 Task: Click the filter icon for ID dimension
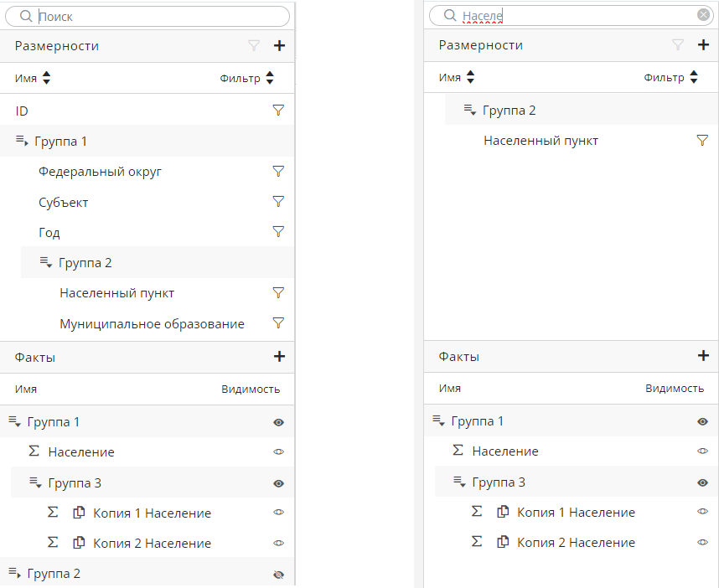coord(279,110)
